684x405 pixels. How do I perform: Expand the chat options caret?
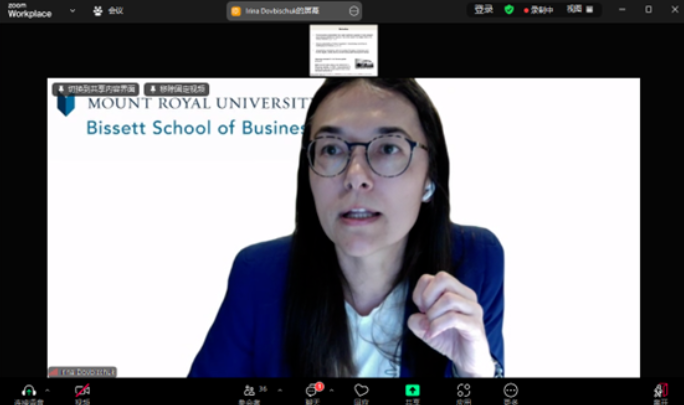click(x=331, y=390)
